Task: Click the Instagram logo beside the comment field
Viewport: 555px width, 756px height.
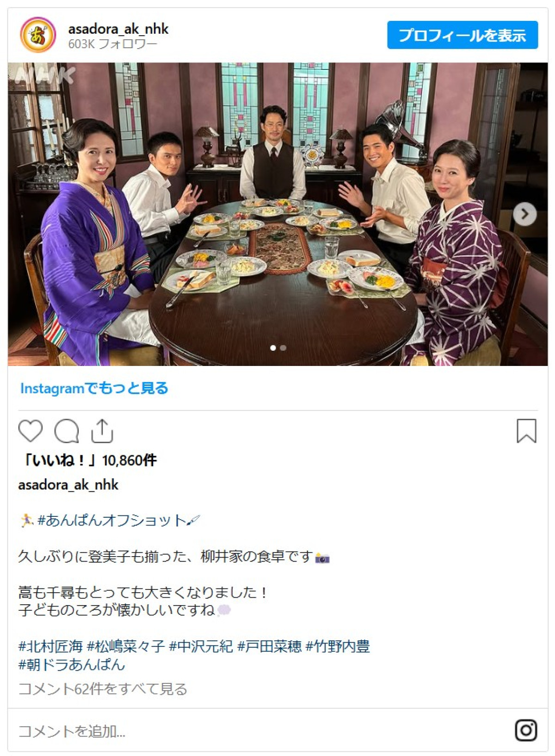Action: pyautogui.click(x=526, y=731)
